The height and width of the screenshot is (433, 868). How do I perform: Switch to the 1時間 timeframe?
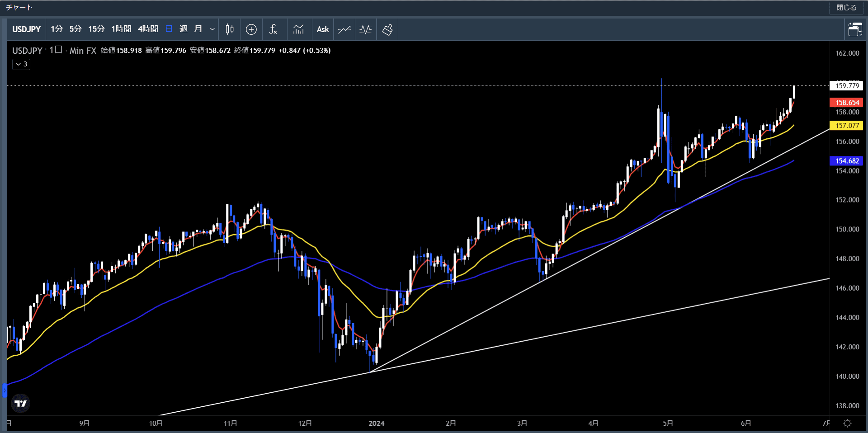click(121, 29)
